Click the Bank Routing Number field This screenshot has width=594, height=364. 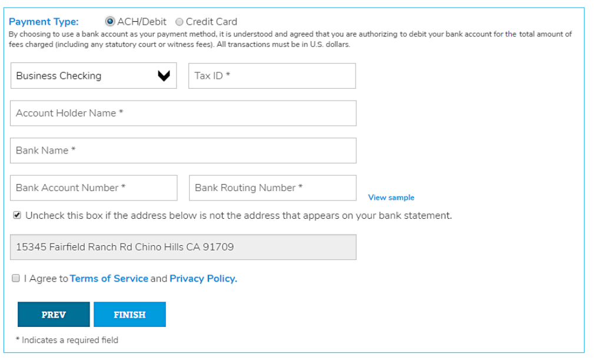pos(272,188)
